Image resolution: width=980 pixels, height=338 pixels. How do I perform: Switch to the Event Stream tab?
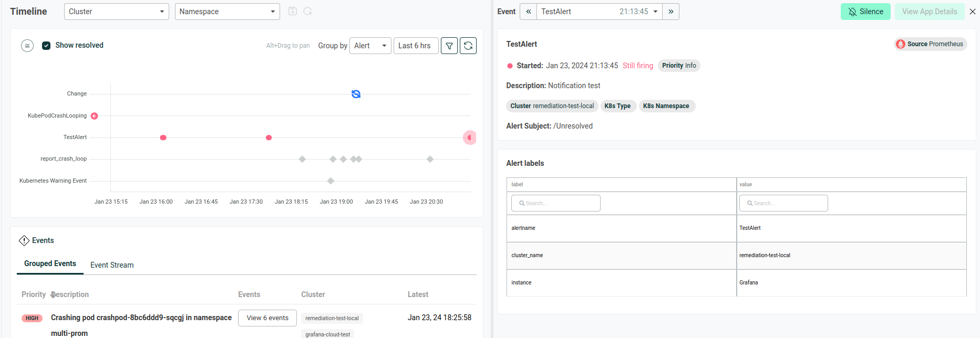point(112,265)
